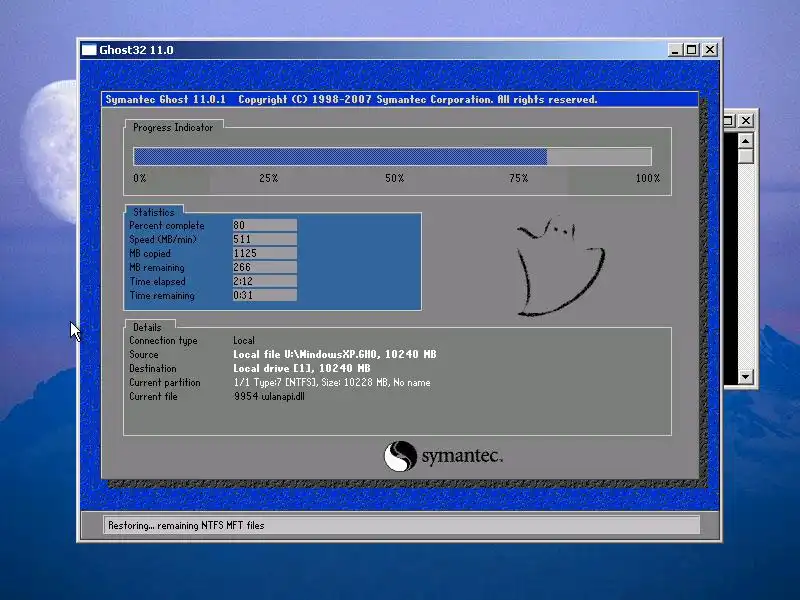Click the Connection type value Local

click(244, 340)
